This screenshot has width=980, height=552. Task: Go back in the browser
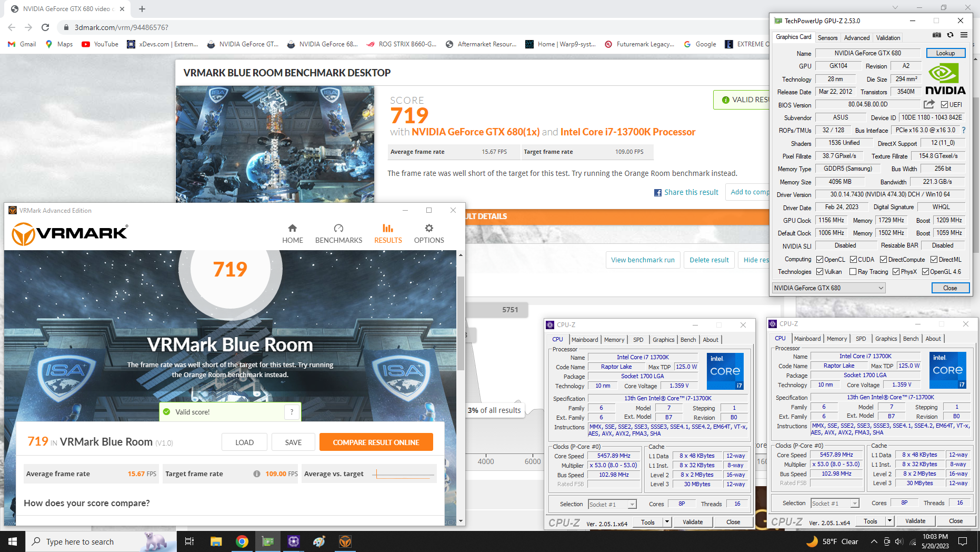12,27
